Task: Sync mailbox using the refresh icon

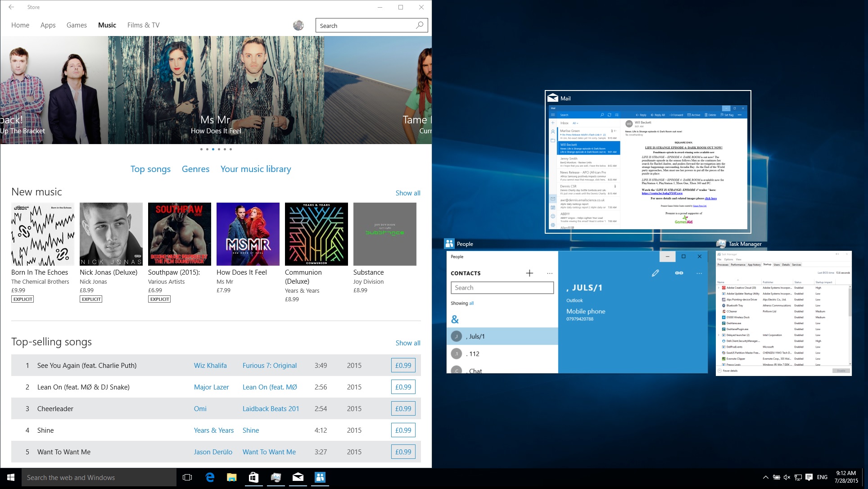Action: pos(609,115)
